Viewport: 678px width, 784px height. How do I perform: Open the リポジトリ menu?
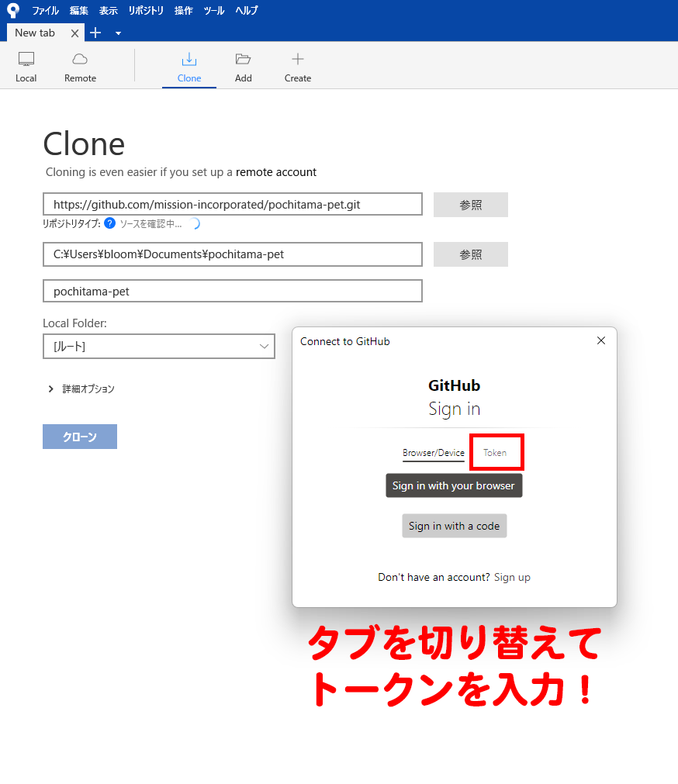pos(146,11)
